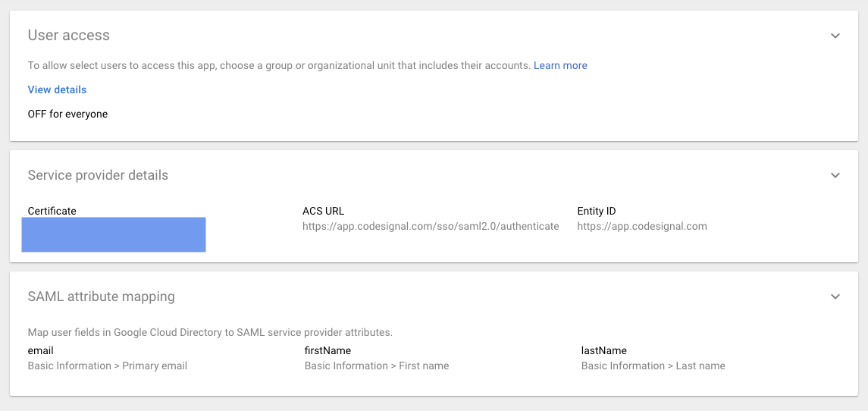The height and width of the screenshot is (411, 868).
Task: Click the email attribute name
Action: click(40, 350)
